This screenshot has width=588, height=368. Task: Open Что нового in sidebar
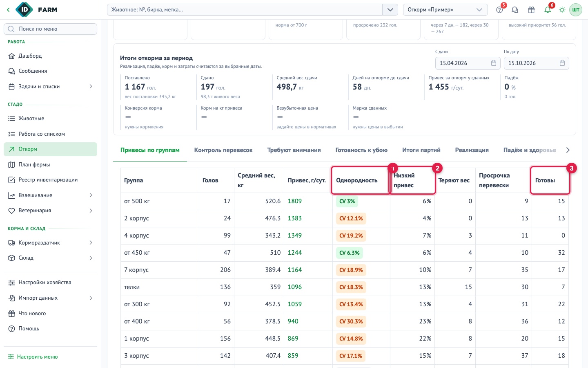click(50, 314)
